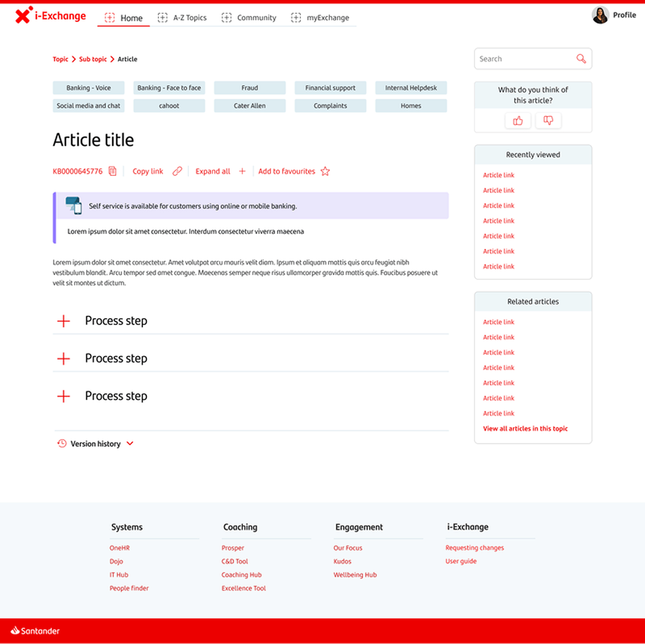Open Kudos footer link
This screenshot has width=645, height=644.
[342, 561]
